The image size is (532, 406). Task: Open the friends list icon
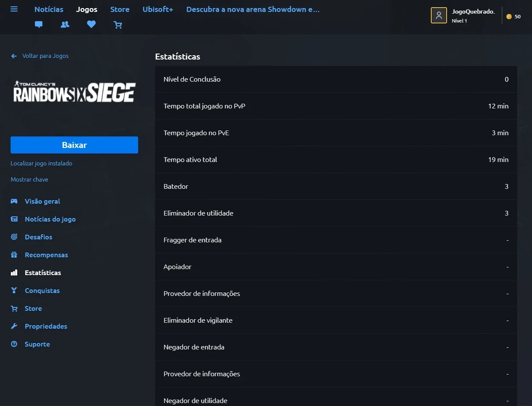click(x=65, y=25)
